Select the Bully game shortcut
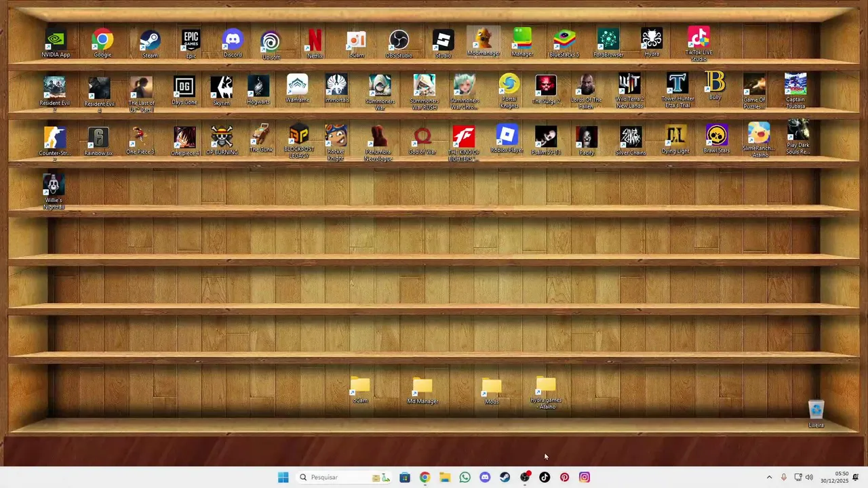The image size is (868, 488). 715,86
